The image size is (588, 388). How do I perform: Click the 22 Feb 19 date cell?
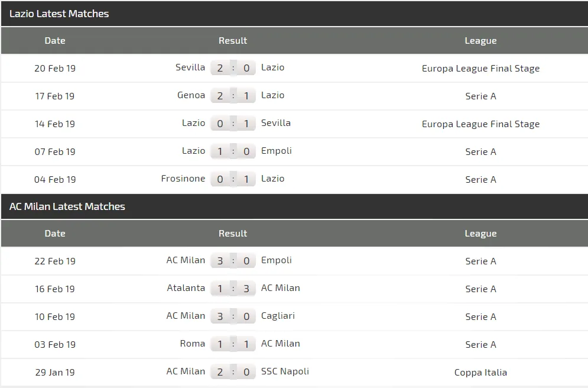click(x=55, y=261)
